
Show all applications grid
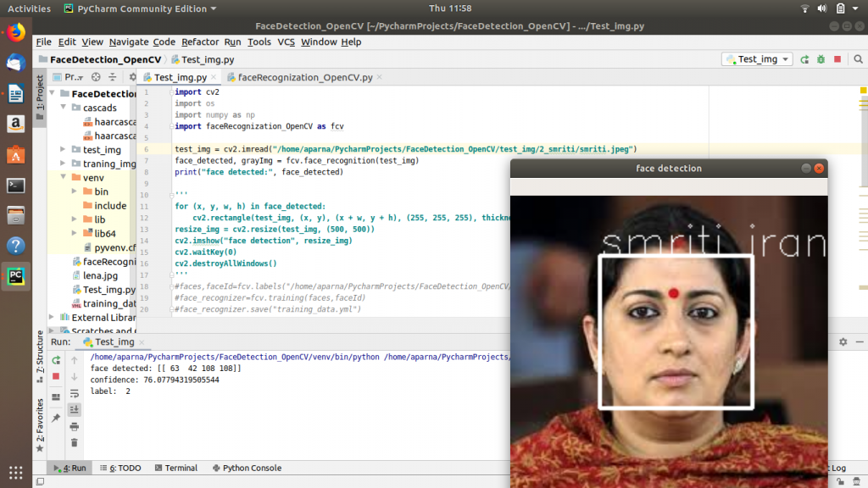(x=15, y=473)
